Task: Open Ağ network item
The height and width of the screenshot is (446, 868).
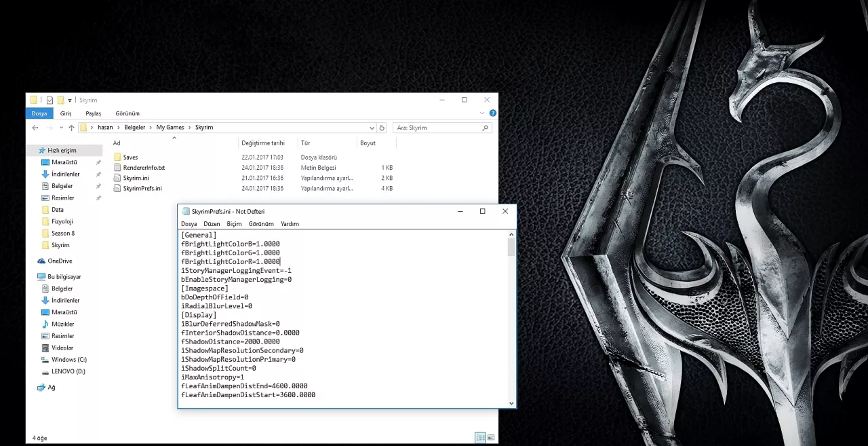Action: pyautogui.click(x=51, y=387)
